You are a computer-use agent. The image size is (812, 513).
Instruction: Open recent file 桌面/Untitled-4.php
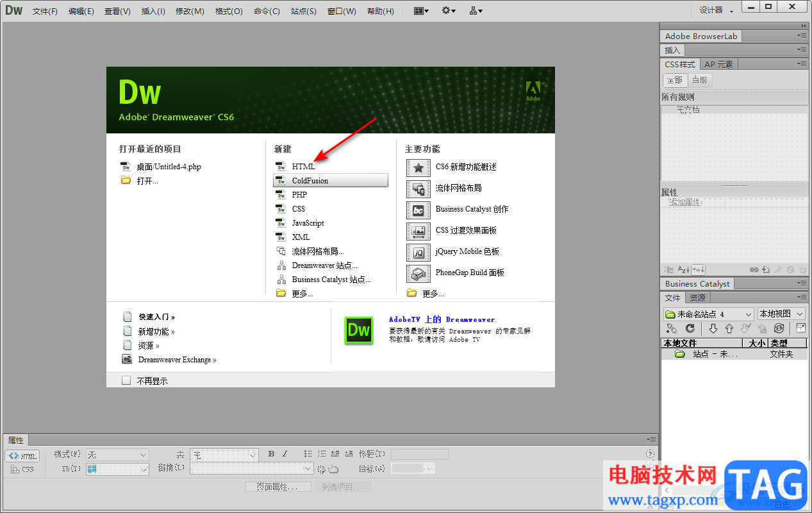pos(169,167)
